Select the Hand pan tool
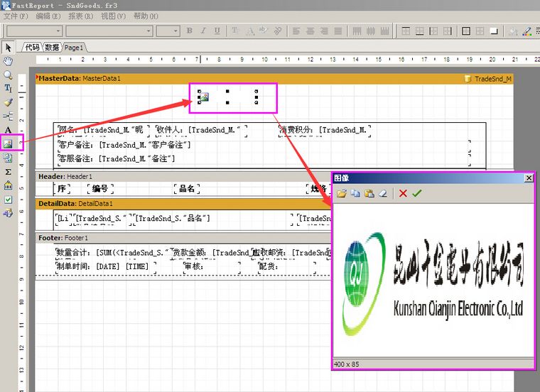Viewport: 540px width, 392px height. click(8, 61)
